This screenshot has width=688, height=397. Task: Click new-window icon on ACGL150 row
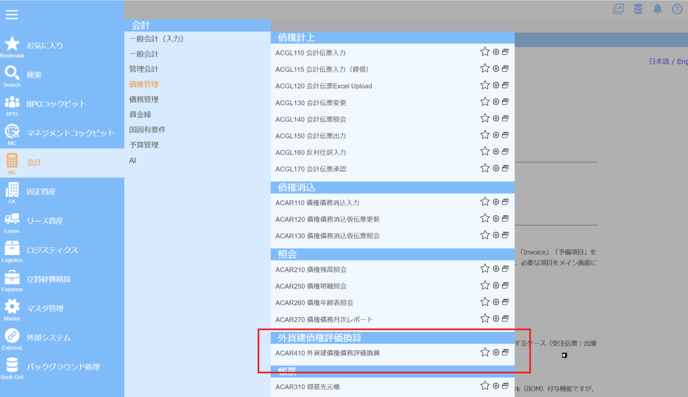click(505, 135)
